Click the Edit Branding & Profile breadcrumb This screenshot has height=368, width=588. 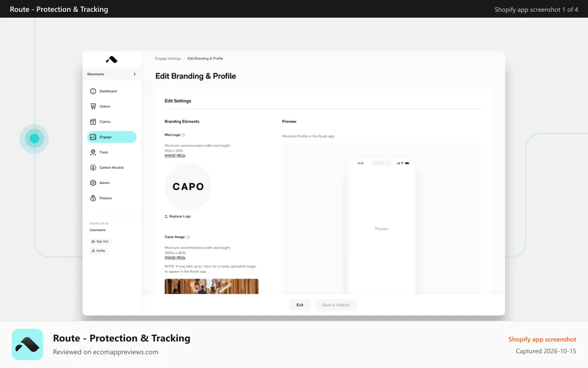(205, 58)
